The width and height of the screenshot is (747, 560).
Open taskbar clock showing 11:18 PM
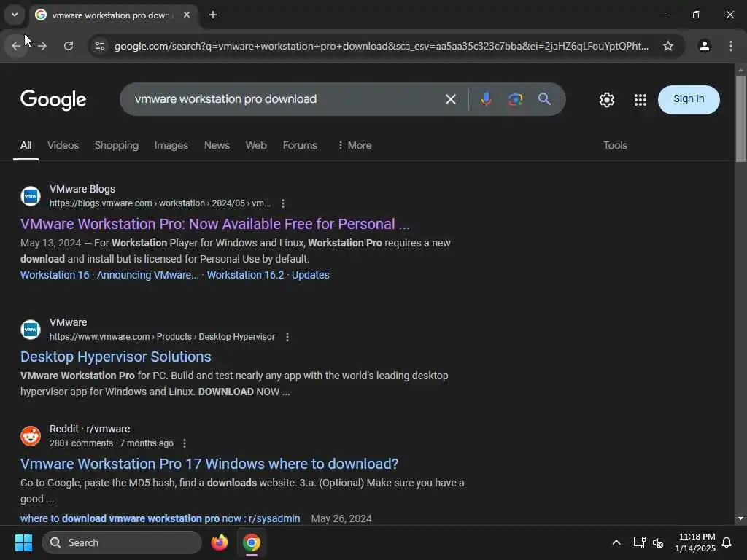click(x=695, y=542)
